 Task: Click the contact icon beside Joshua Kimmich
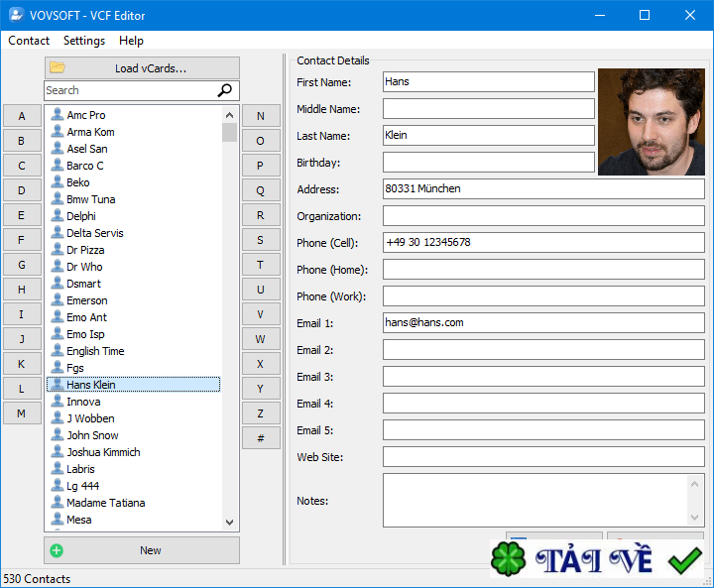tap(57, 452)
